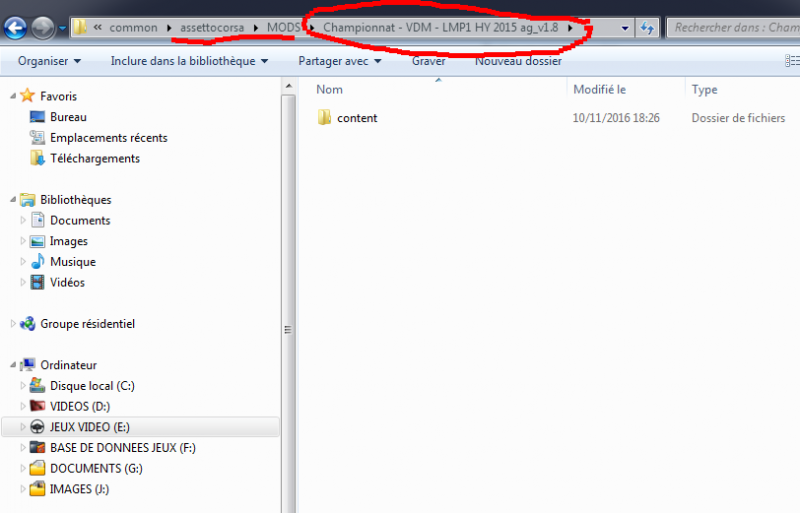800x513 pixels.
Task: Click Nouveau dossier button
Action: click(x=518, y=61)
